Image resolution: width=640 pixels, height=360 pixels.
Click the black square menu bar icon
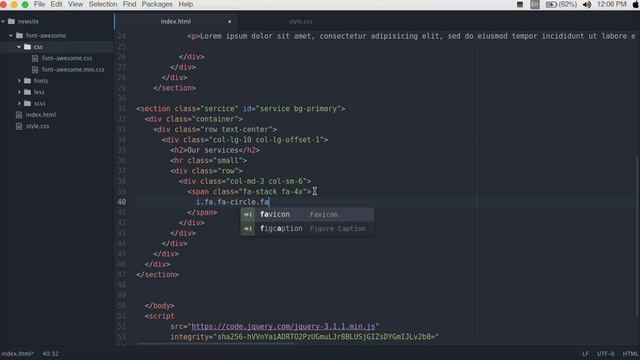(x=520, y=4)
